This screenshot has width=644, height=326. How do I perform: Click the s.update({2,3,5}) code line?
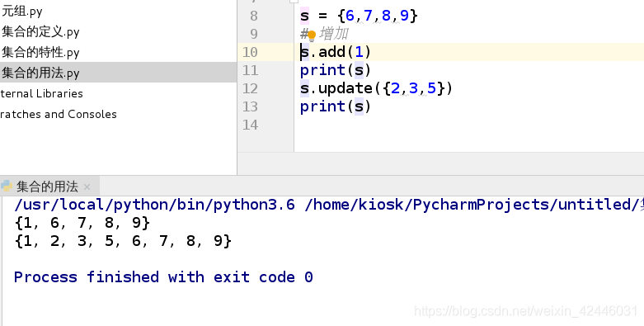click(376, 88)
